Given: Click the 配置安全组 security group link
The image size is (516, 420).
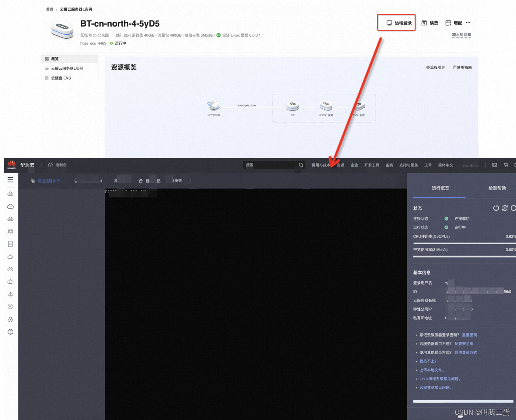Looking at the screenshot, I should [464, 344].
